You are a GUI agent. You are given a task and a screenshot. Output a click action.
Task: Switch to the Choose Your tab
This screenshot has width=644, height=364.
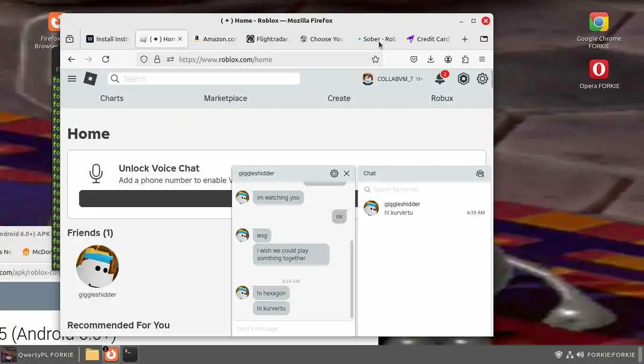point(322,39)
